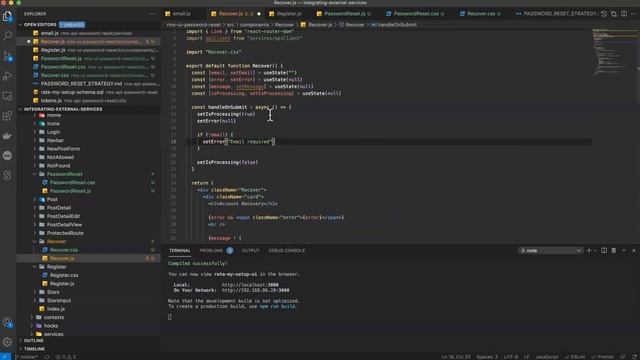Click the split editor icon in tab bar

coord(624,14)
